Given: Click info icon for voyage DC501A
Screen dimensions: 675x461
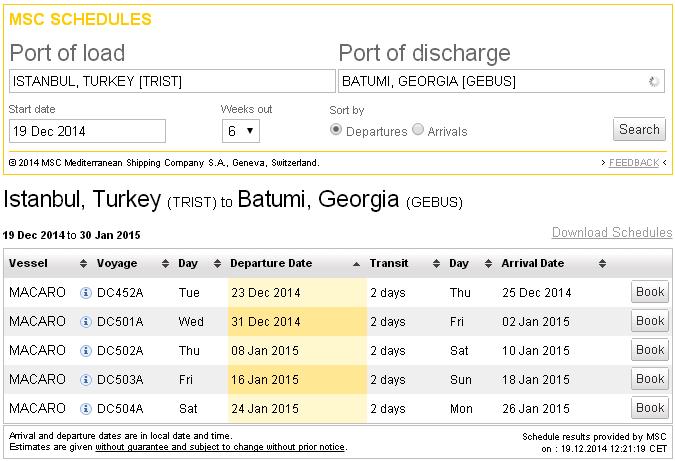Looking at the screenshot, I should point(86,322).
